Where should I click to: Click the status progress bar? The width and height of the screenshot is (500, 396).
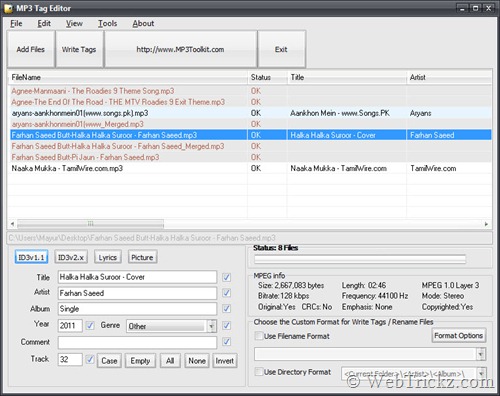tap(360, 259)
